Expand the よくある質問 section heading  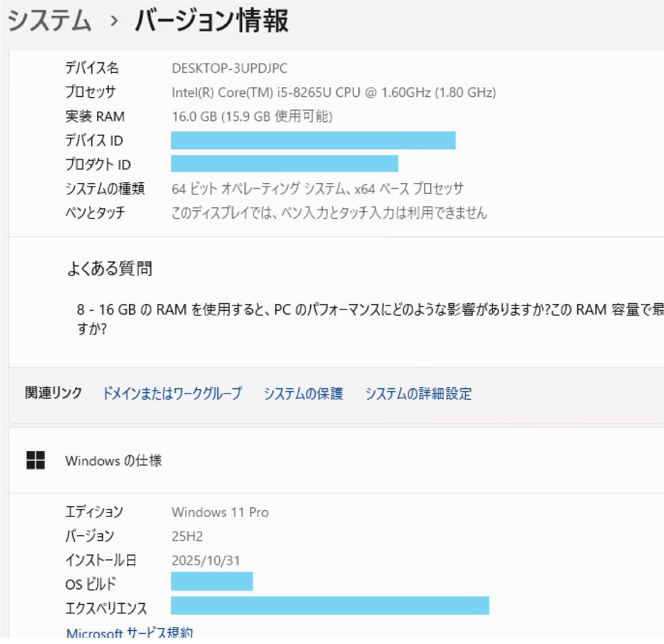click(111, 269)
